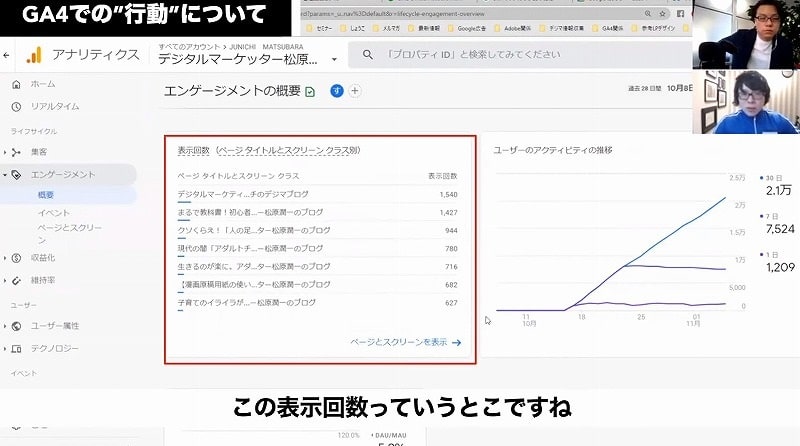Click the browser zoom icon in address bar
This screenshot has height=446, width=800.
pyautogui.click(x=647, y=14)
